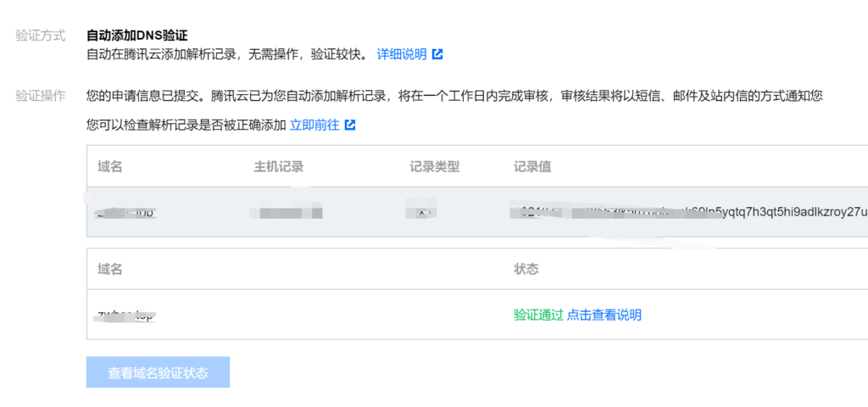Select the record value string cell
This screenshot has width=868, height=407.
click(688, 211)
